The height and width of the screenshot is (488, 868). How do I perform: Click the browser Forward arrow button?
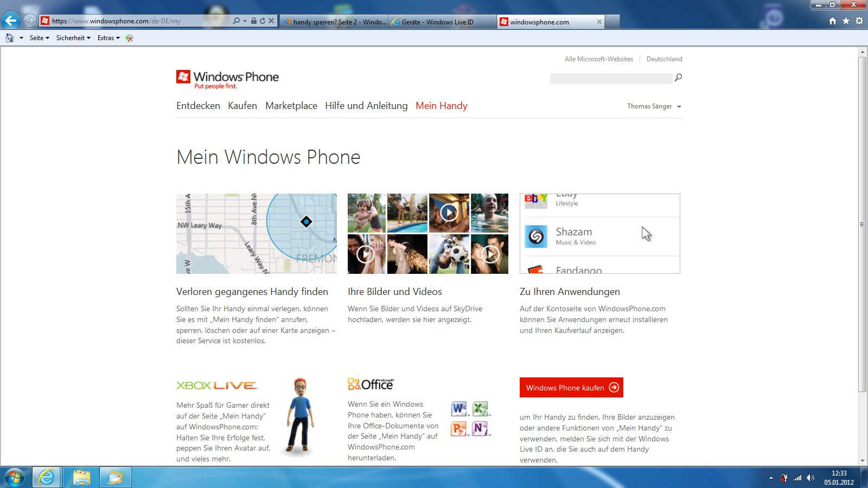(x=30, y=21)
